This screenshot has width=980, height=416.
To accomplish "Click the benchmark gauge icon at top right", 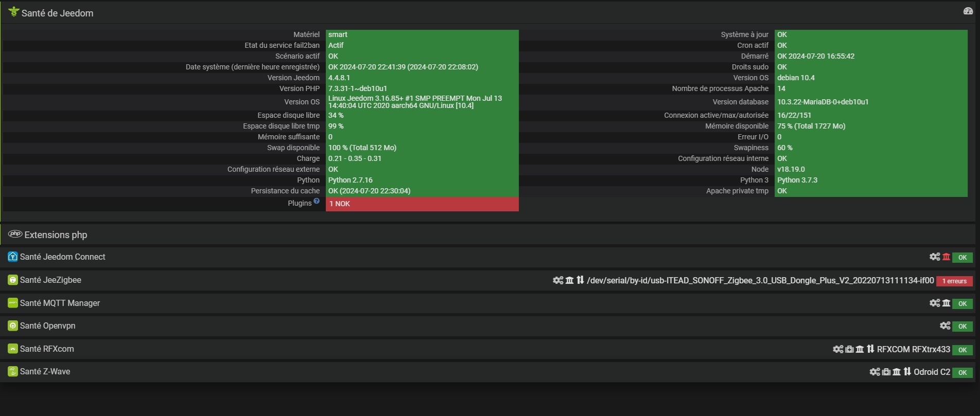I will [968, 11].
